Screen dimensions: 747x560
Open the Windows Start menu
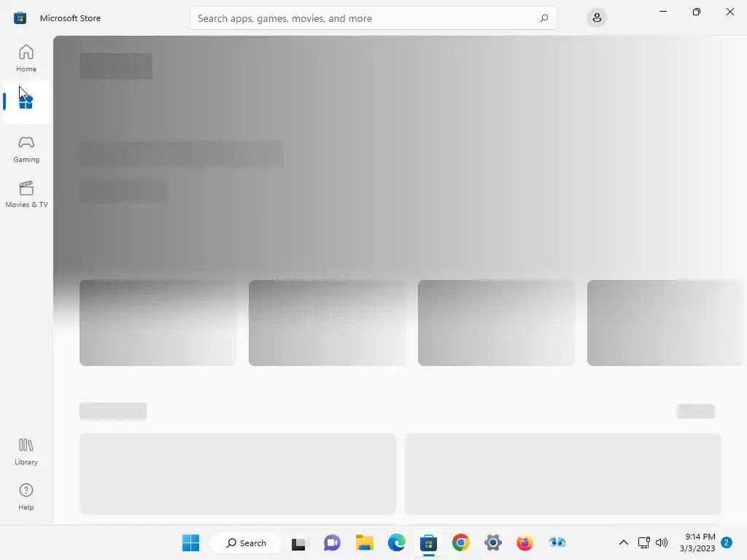[191, 542]
